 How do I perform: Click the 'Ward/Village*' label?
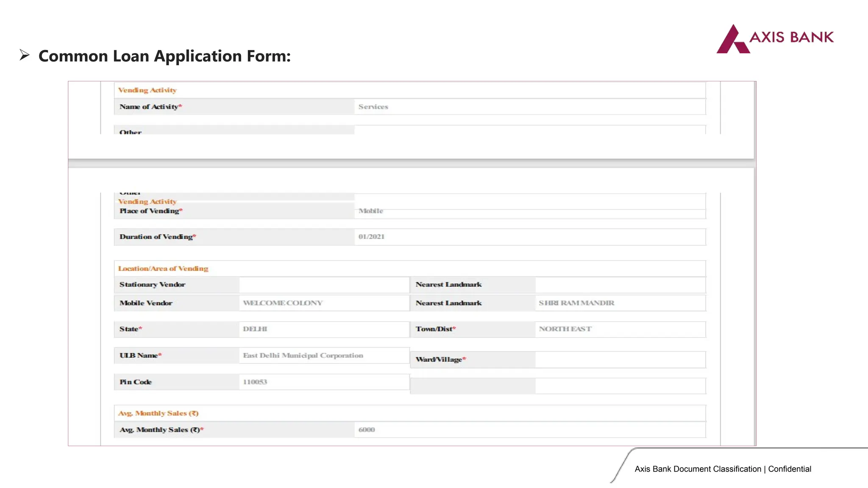pyautogui.click(x=441, y=360)
